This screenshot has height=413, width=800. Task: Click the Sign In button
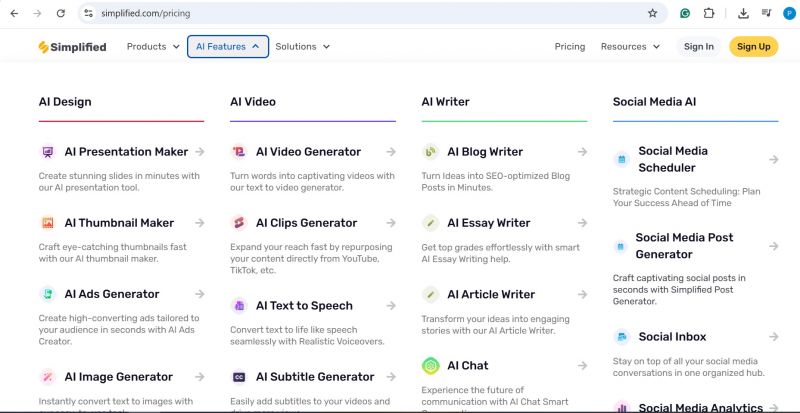(x=698, y=46)
